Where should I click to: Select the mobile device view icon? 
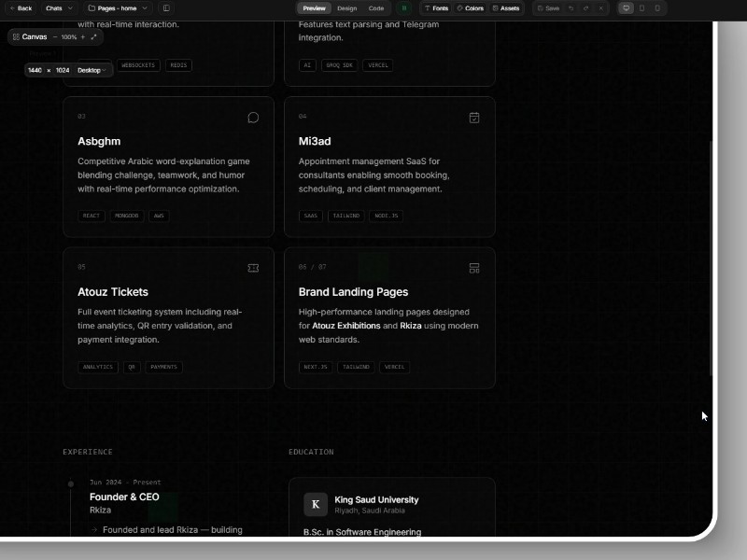(657, 8)
